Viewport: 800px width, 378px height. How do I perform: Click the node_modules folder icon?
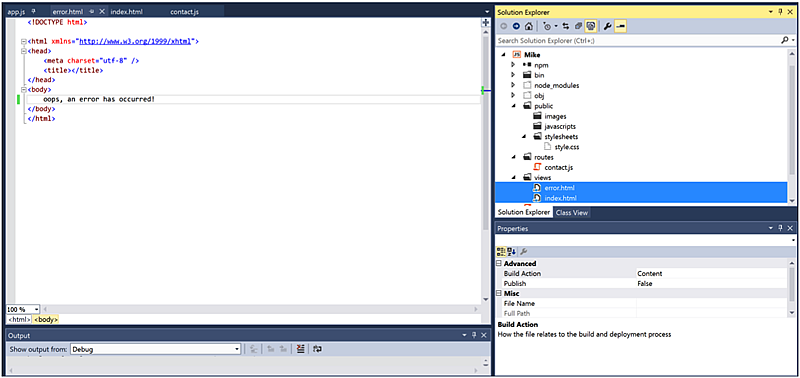527,85
